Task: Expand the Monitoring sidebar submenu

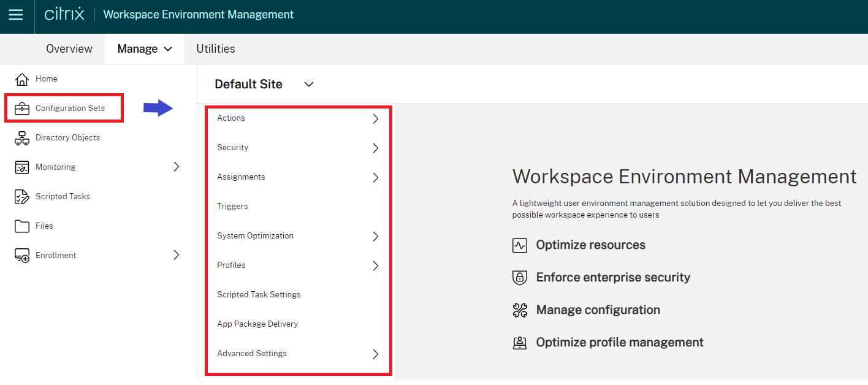Action: click(177, 167)
